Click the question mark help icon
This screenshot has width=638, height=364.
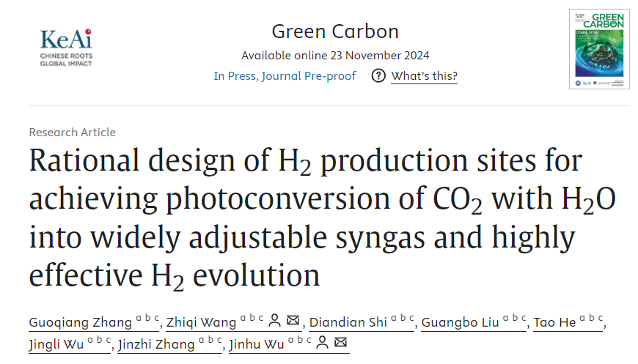point(378,76)
